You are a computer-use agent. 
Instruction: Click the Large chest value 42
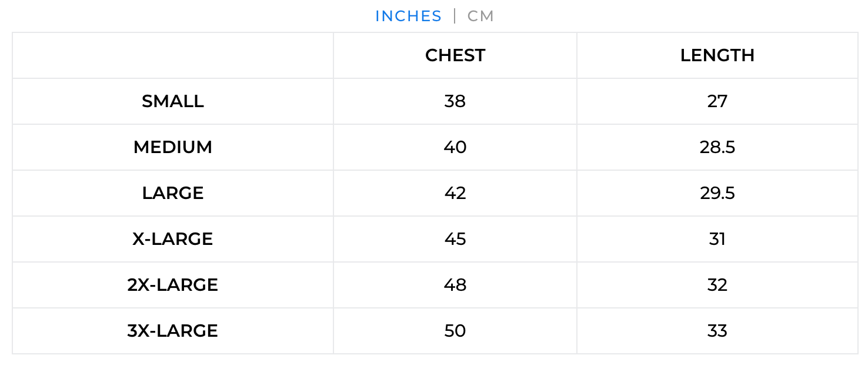pos(455,193)
